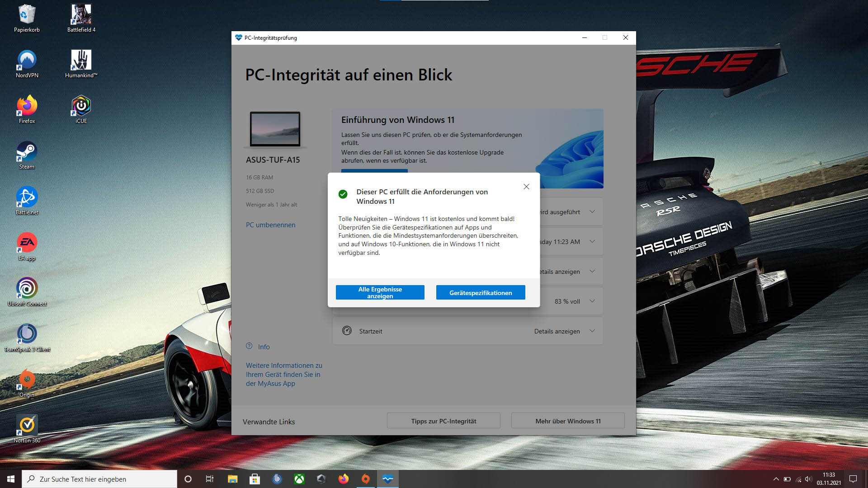
Task: Close the Windows 11 requirements dialog
Action: coord(526,187)
